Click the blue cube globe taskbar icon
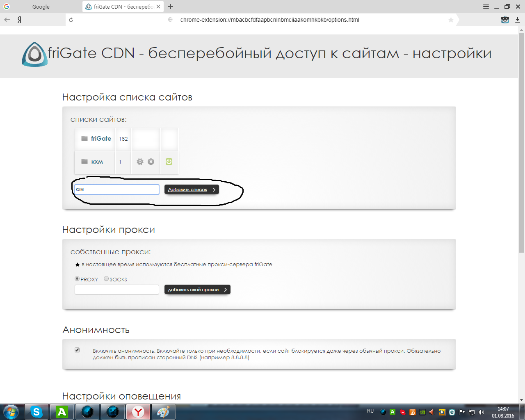This screenshot has width=525, height=420. point(87,412)
